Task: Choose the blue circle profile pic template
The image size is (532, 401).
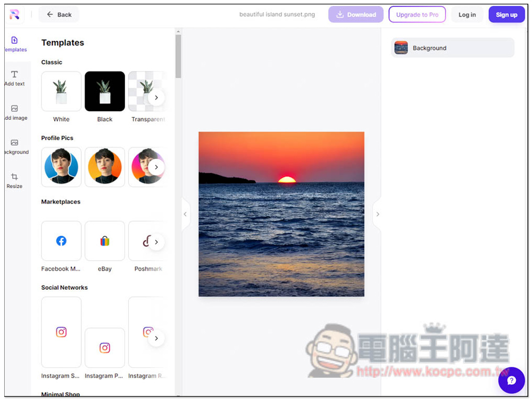Action: (x=61, y=167)
